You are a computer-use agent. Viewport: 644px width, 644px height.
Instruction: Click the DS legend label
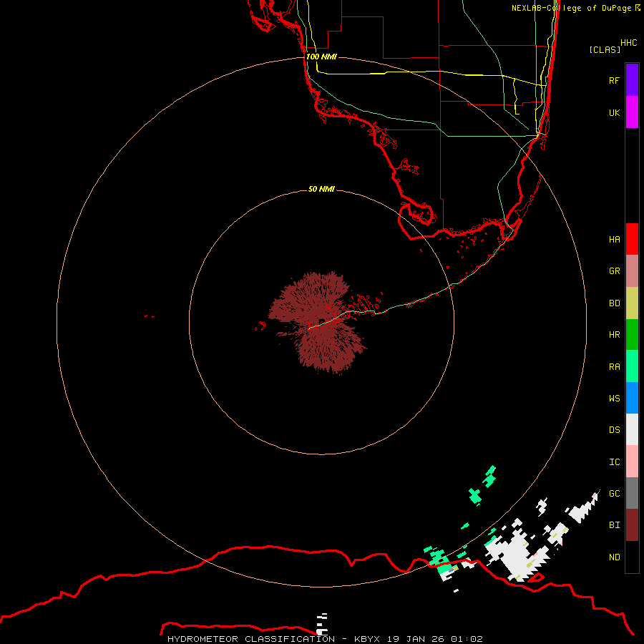(x=614, y=430)
